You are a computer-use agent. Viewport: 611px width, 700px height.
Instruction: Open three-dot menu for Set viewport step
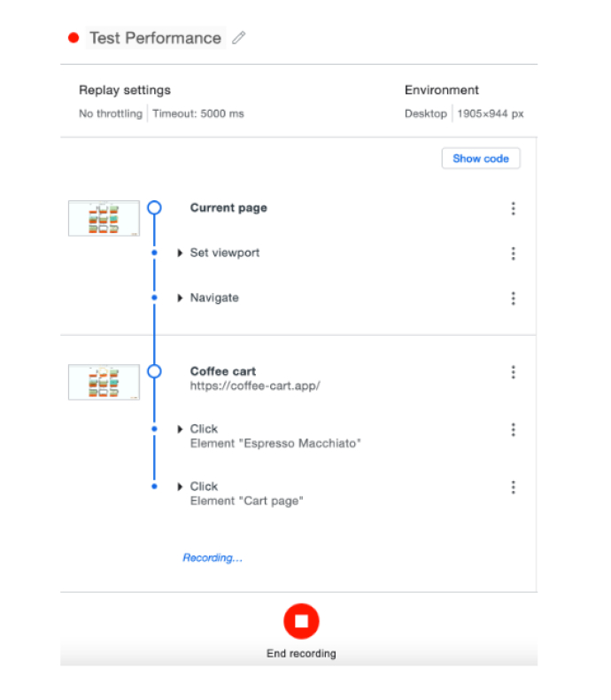point(513,253)
